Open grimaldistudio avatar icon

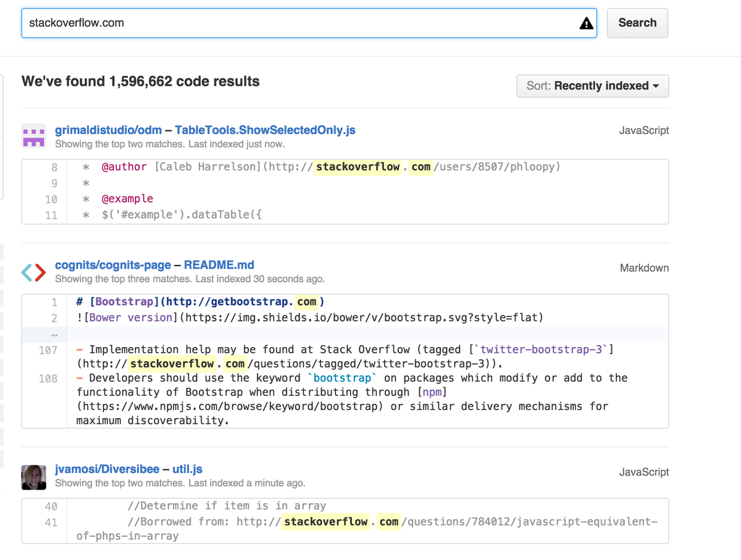pos(33,136)
